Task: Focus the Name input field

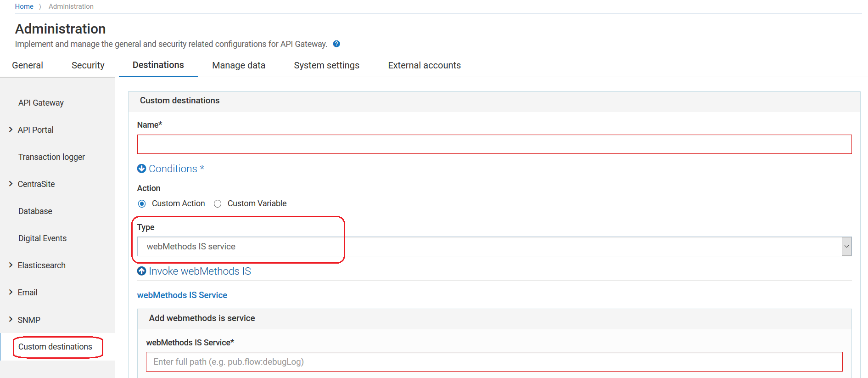Action: [494, 144]
